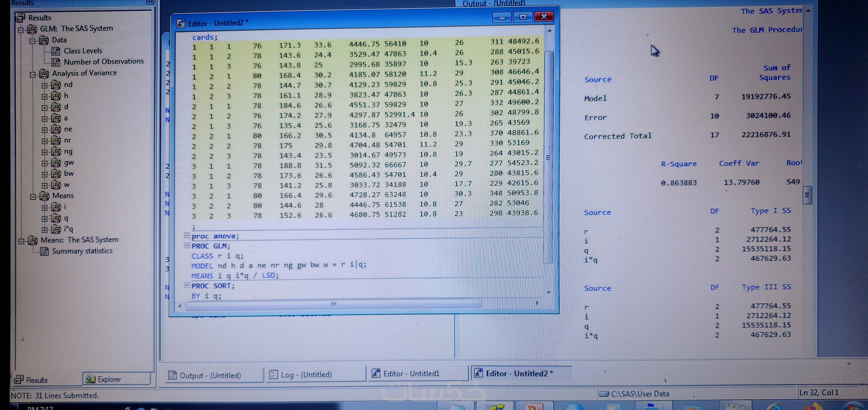
Task: Click the editor horizontal scrollbar thumb
Action: point(334,304)
